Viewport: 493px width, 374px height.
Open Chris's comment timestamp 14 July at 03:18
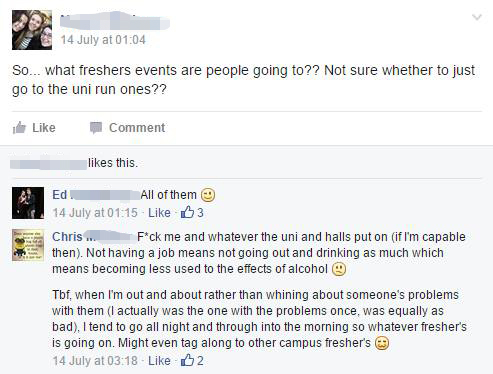pos(95,361)
